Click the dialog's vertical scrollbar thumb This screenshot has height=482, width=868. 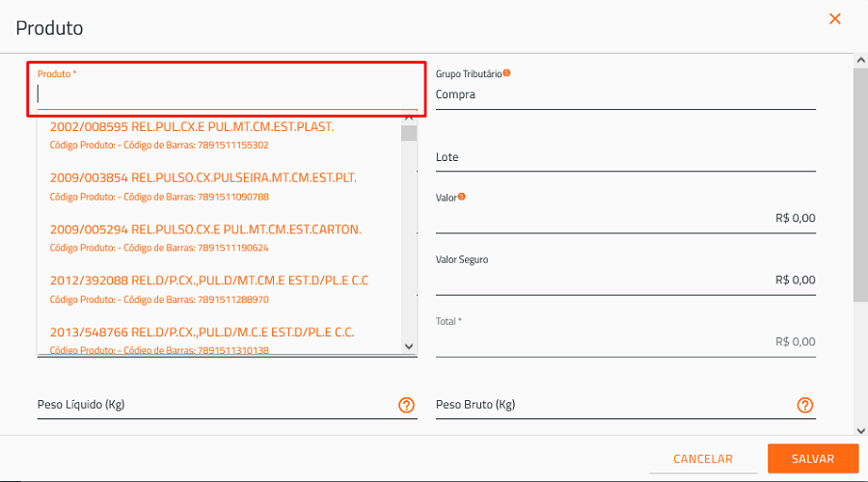[861, 185]
